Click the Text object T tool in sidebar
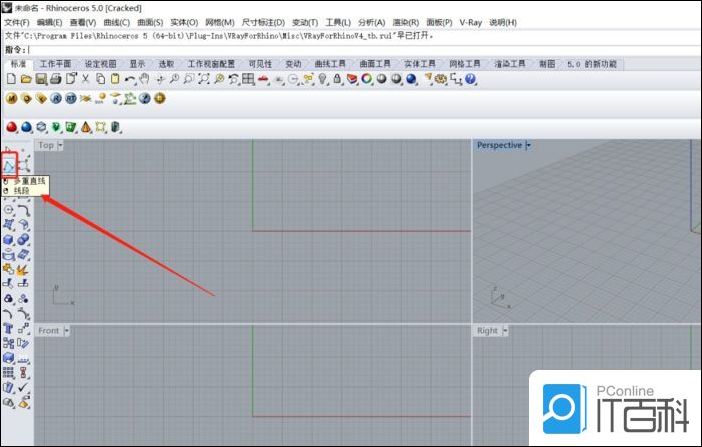Screen dimensions: 702x447 point(8,328)
